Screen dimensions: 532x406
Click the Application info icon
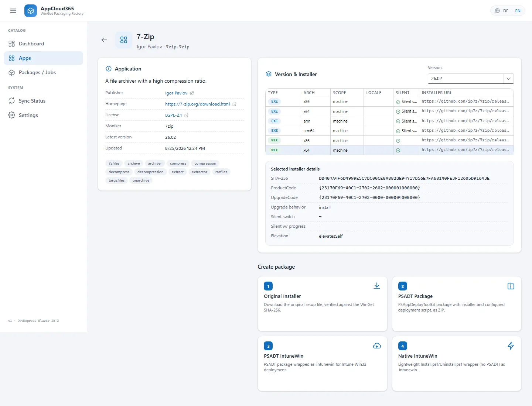pos(109,69)
